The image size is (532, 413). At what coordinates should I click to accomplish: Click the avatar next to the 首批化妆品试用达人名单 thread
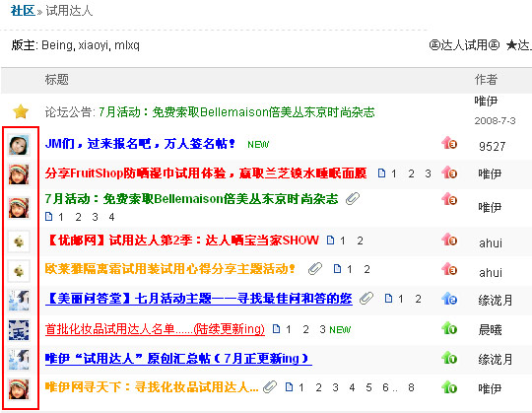coord(19,330)
